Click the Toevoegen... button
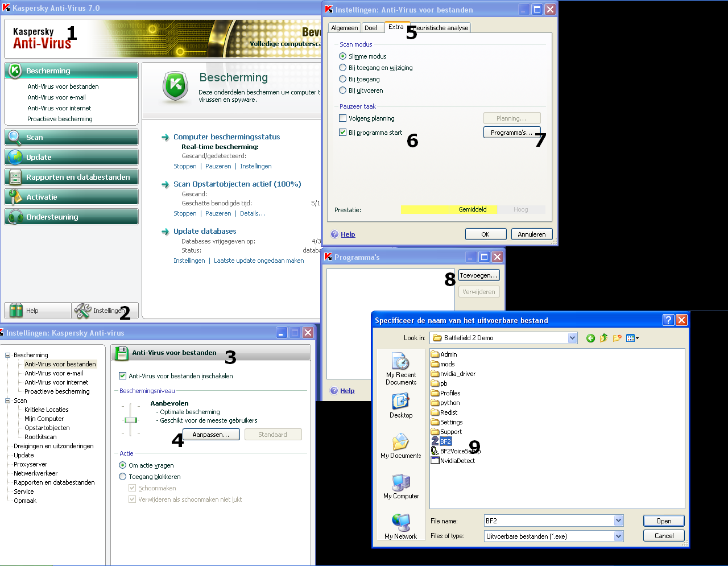The height and width of the screenshot is (566, 728). [x=479, y=275]
